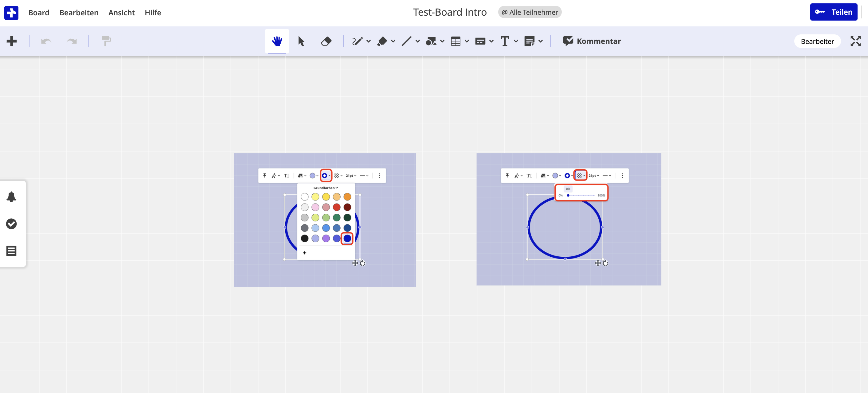Activate the selection arrow tool
Viewport: 868px width, 393px height.
tap(301, 41)
